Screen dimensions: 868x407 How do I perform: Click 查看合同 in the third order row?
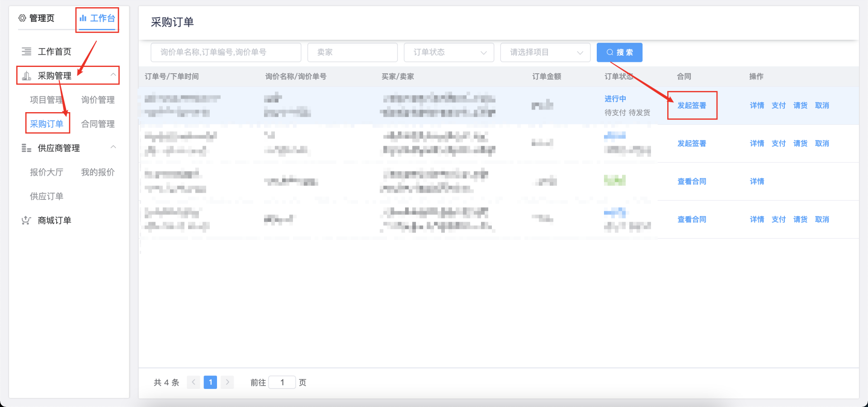691,181
